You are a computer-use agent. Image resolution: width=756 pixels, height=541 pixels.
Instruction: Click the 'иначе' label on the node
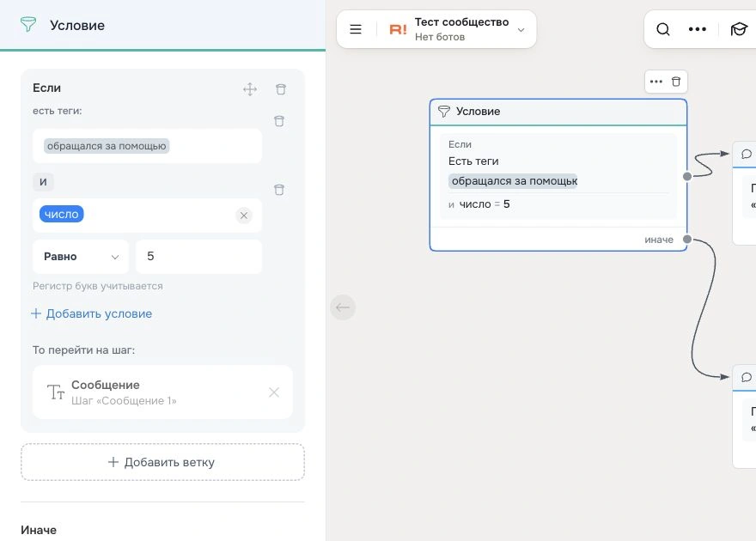tap(659, 240)
